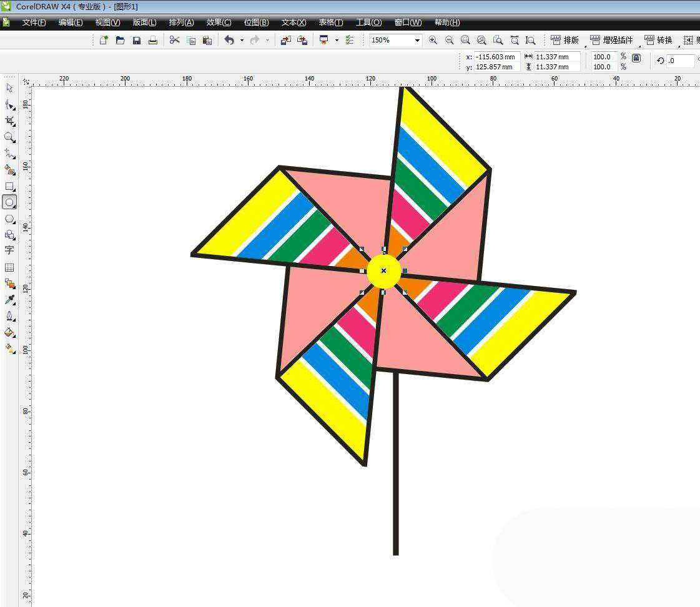Open the 位图(B) menu
Screen dimensions: 700x607
tap(256, 22)
